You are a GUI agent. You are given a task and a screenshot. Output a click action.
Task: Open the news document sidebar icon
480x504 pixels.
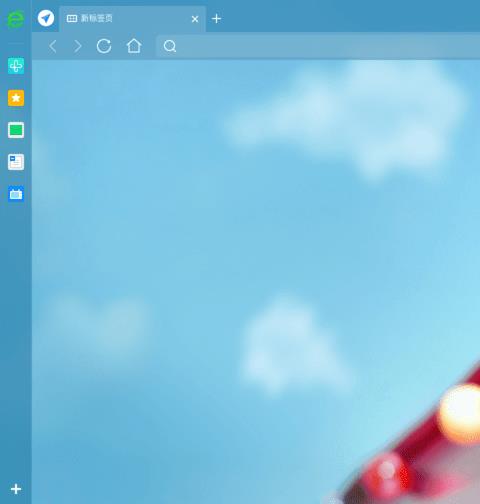16,162
